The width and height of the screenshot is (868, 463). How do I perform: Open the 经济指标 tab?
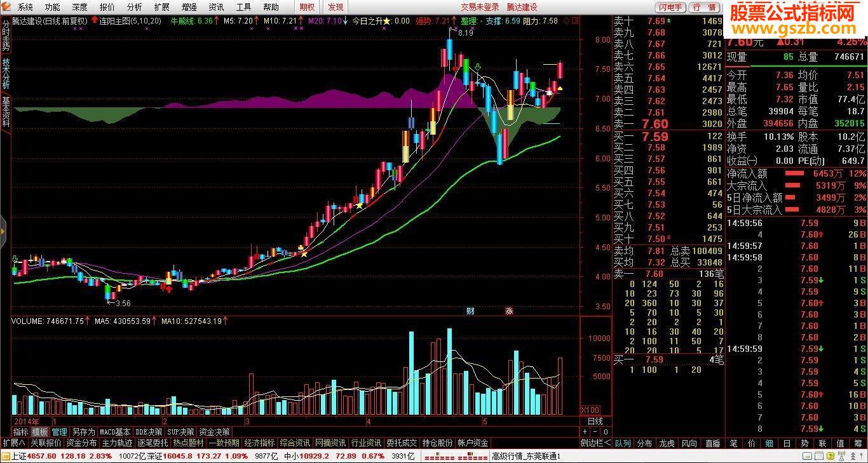click(259, 443)
